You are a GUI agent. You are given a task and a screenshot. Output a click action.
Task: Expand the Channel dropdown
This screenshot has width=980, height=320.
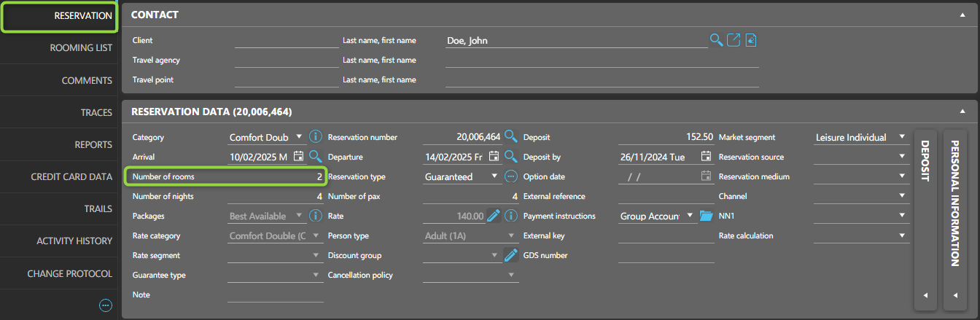coord(902,196)
